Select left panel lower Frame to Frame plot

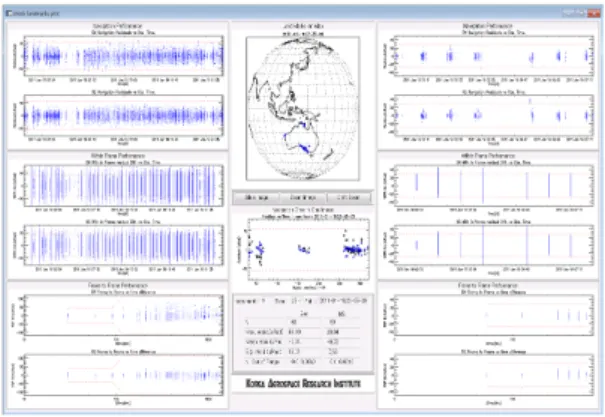[x=123, y=375]
